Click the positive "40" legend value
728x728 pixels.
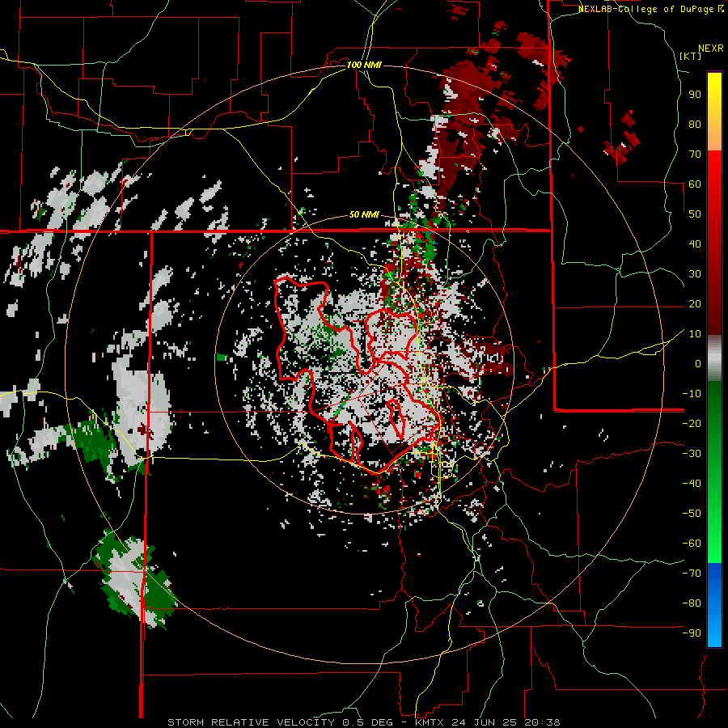695,243
